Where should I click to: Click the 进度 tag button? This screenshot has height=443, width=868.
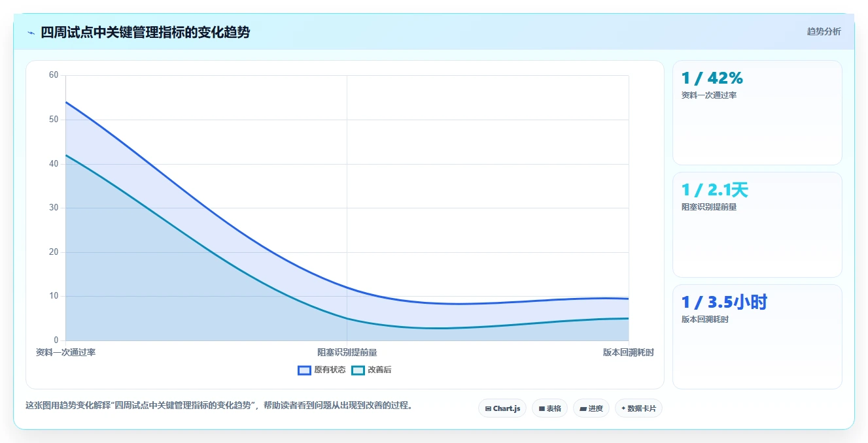click(x=591, y=408)
